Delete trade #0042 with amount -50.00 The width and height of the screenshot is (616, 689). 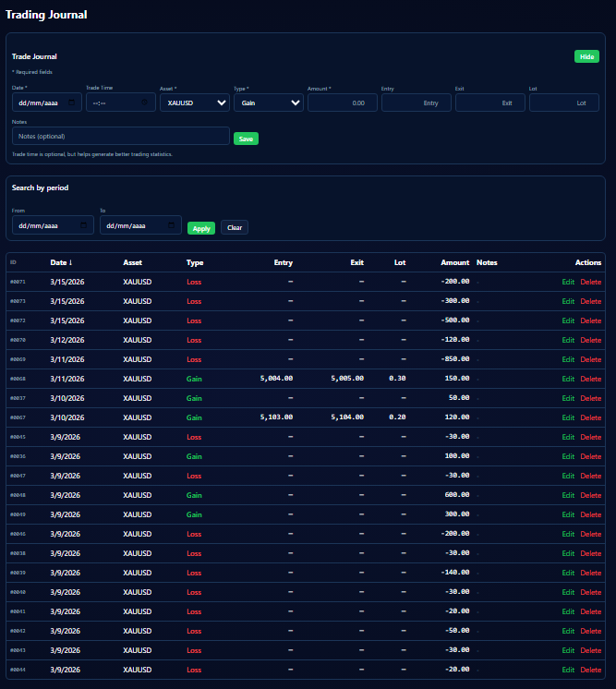590,631
